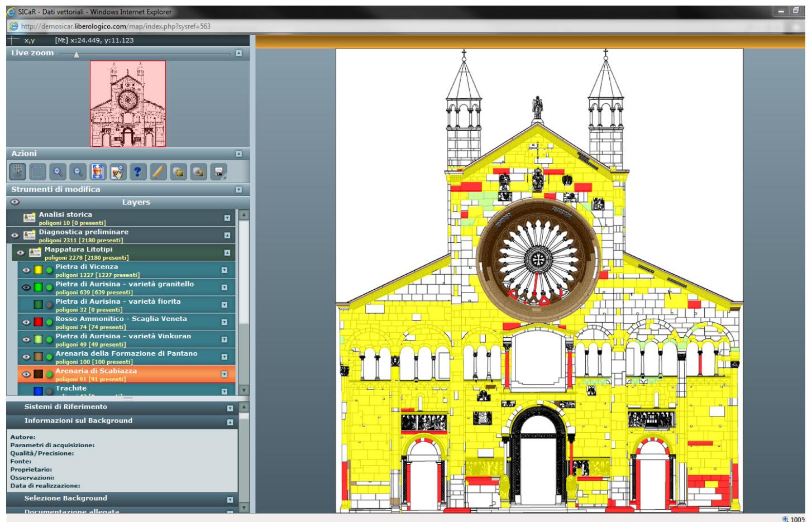Toggle eye for Arenaria di Scabiazza layer
Image resolution: width=812 pixels, height=522 pixels.
point(26,374)
